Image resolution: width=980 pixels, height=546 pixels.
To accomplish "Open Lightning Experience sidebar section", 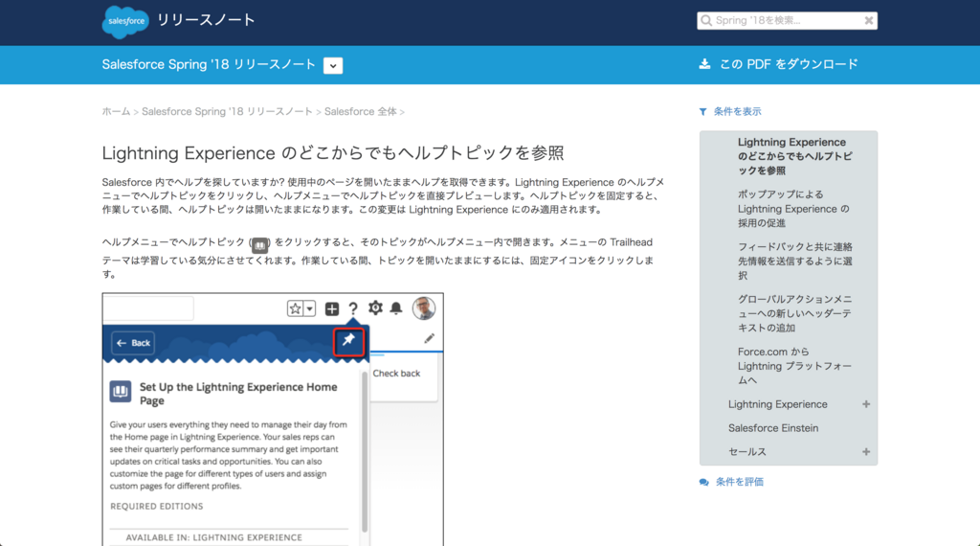I will coord(777,404).
